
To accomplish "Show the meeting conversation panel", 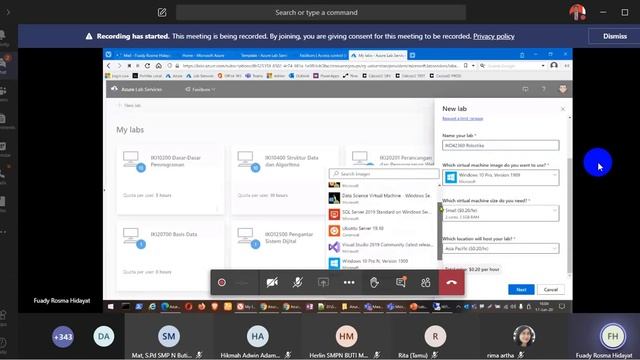I will 400,282.
